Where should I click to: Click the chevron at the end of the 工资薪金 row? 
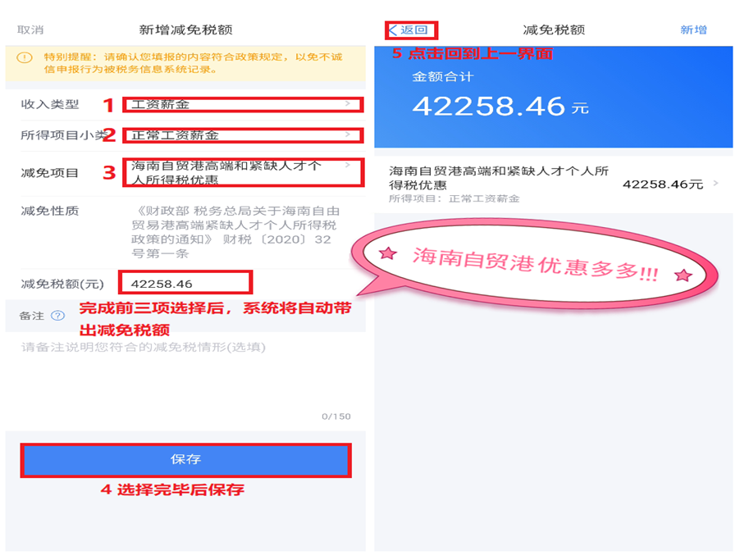click(348, 103)
